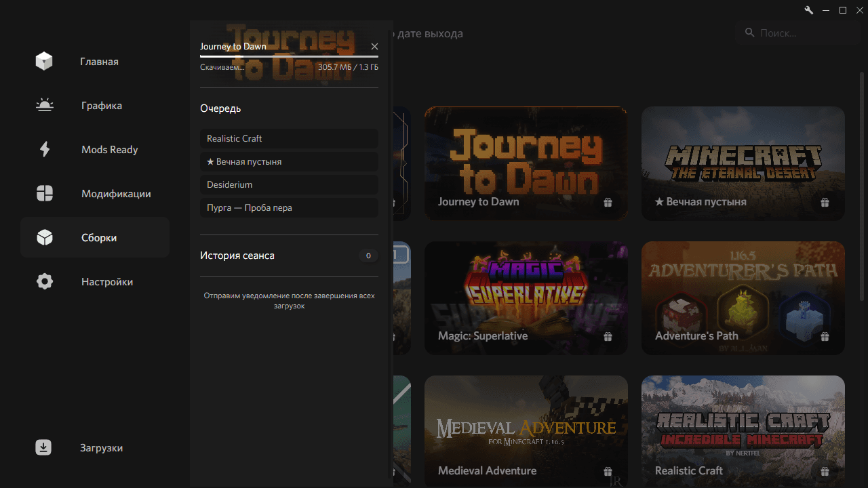This screenshot has height=488, width=868.
Task: Select the Mods Ready menu item
Action: coord(95,150)
